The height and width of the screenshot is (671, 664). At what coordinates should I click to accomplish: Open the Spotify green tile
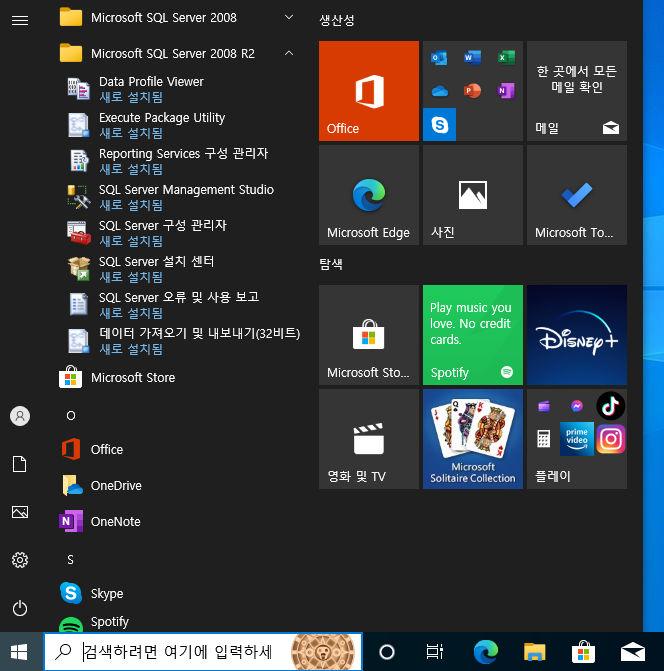(x=473, y=335)
